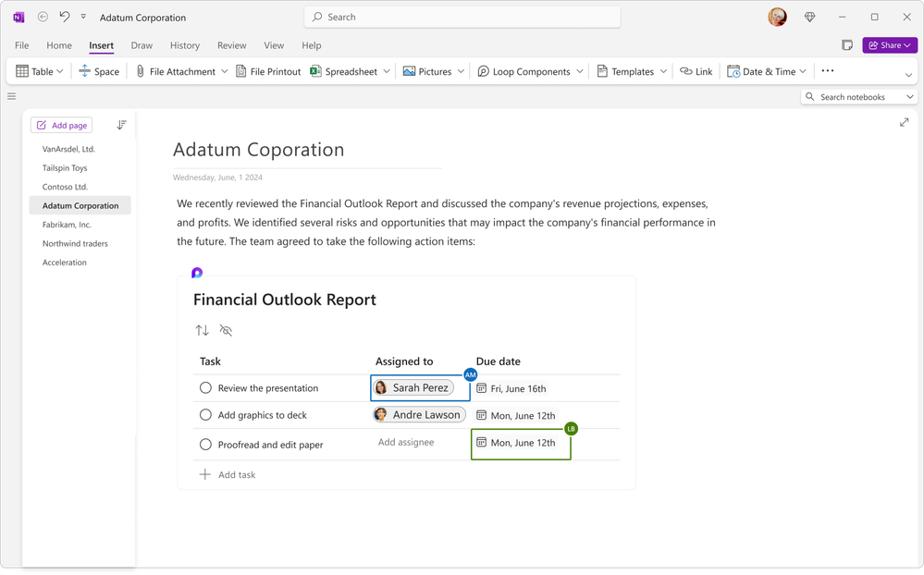Open the navigation panes hamburger icon
Viewport: 924px width, 575px height.
click(x=11, y=95)
